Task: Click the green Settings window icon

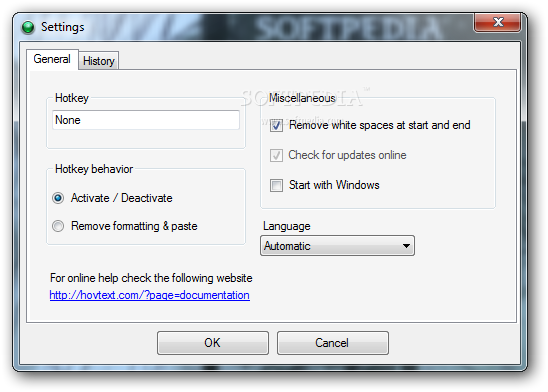Action: coord(28,27)
